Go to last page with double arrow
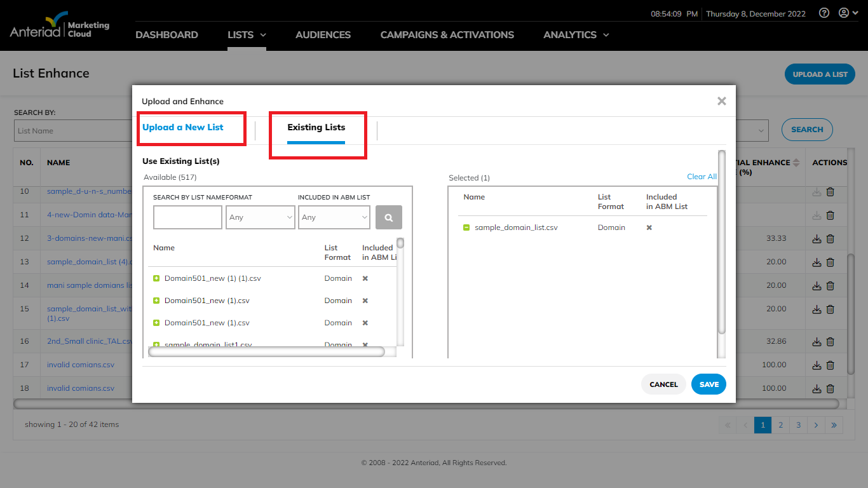868x488 pixels. tap(834, 425)
